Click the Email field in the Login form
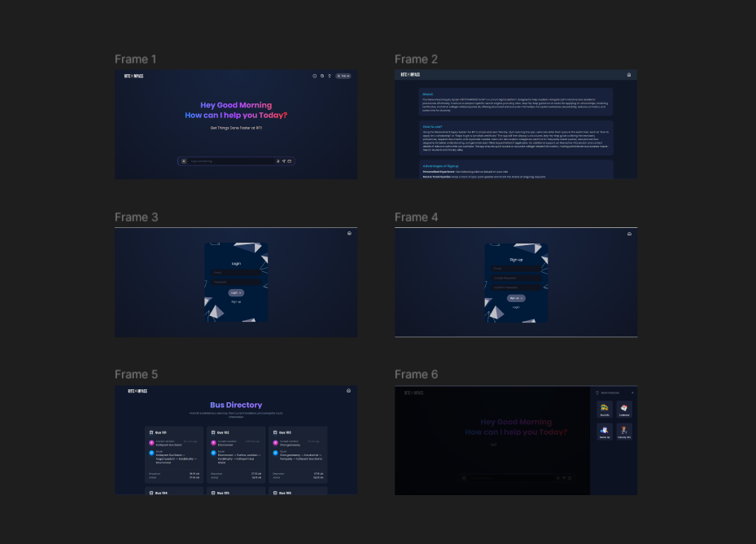Image resolution: width=756 pixels, height=544 pixels. tap(236, 272)
